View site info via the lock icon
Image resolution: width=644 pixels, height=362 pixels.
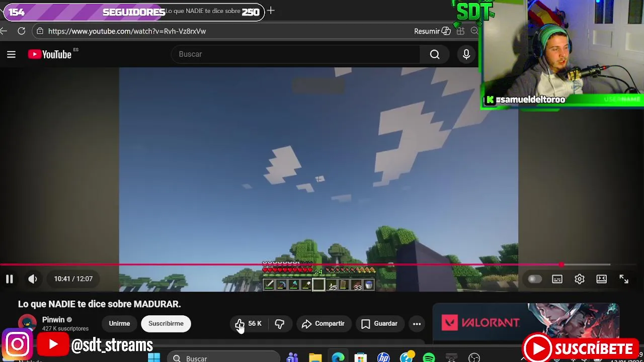[40, 31]
